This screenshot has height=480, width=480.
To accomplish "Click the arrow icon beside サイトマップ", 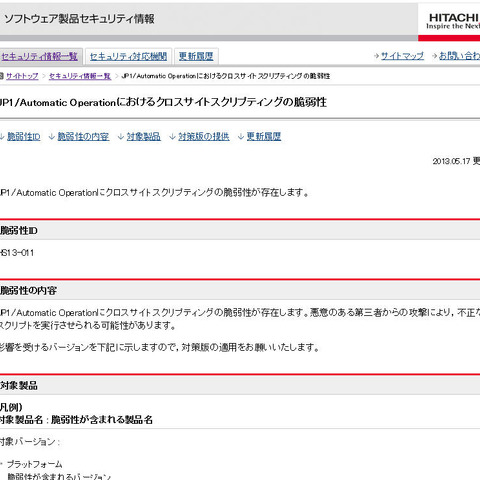I will click(376, 56).
